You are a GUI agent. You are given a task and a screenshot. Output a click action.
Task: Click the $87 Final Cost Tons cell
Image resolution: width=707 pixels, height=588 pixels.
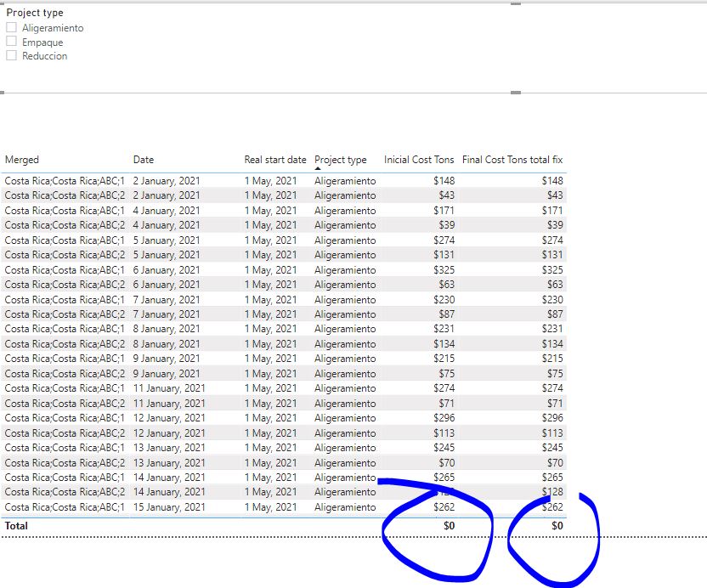point(555,314)
